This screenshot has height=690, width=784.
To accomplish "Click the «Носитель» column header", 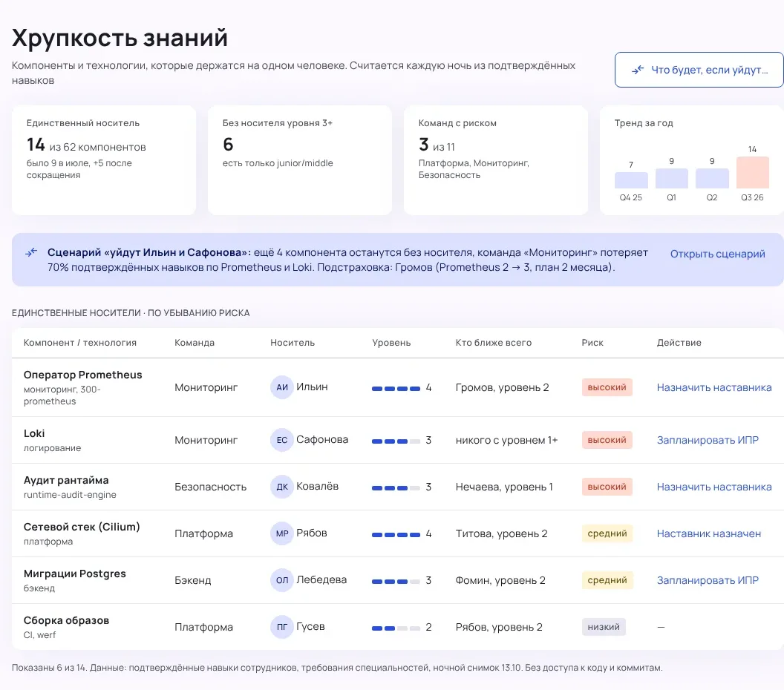I will [x=293, y=343].
